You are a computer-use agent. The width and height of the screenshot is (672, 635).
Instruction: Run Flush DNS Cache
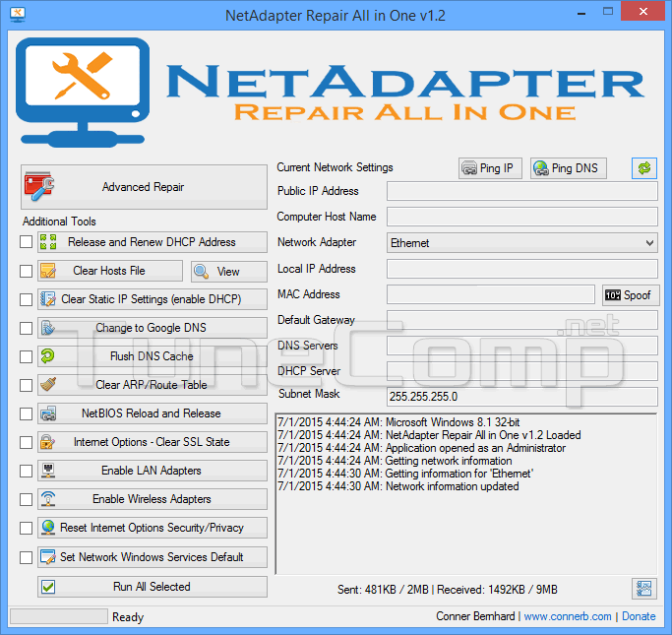(x=152, y=356)
